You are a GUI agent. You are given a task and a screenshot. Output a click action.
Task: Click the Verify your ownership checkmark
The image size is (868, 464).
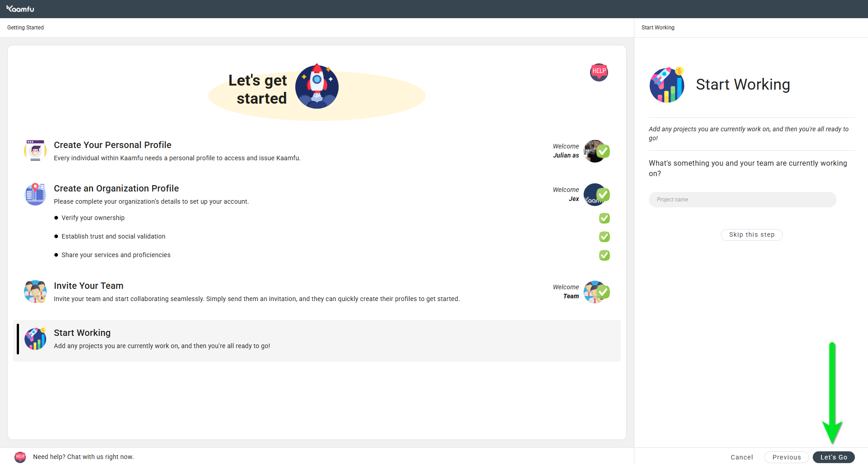pos(604,218)
